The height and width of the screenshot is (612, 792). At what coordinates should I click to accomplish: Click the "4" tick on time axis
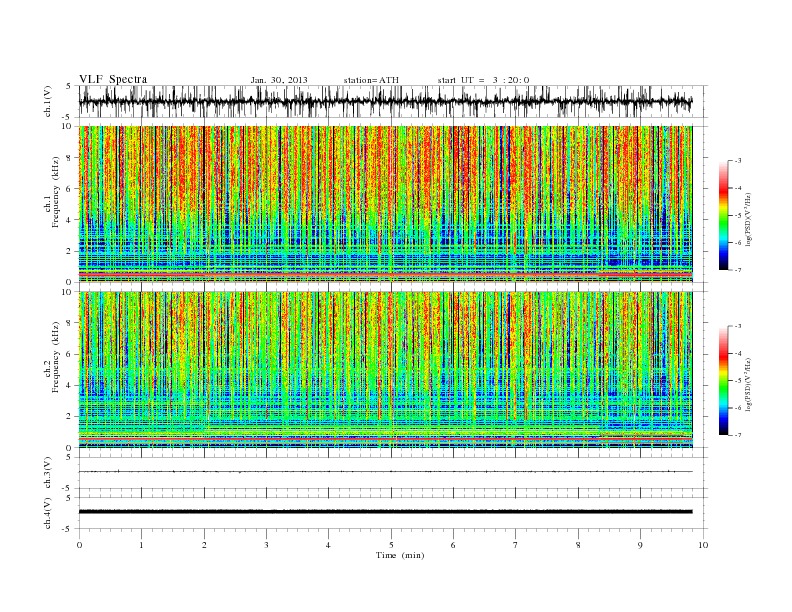[328, 545]
